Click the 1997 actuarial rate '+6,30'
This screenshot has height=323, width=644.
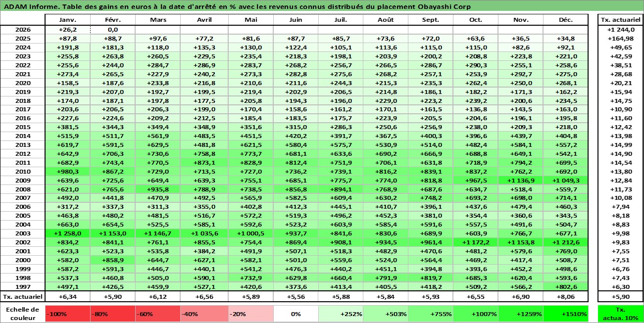pos(620,287)
